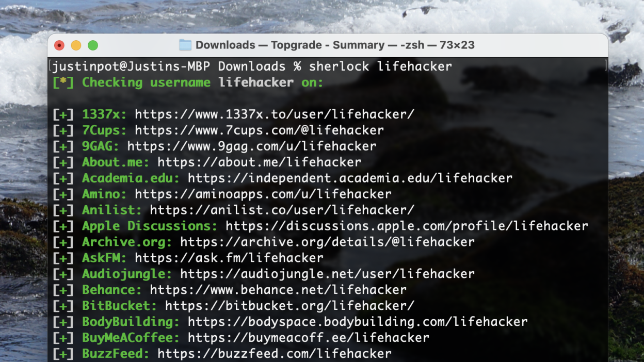The width and height of the screenshot is (644, 362).
Task: Open the 1337x.to lifehacker URL
Action: (x=274, y=114)
